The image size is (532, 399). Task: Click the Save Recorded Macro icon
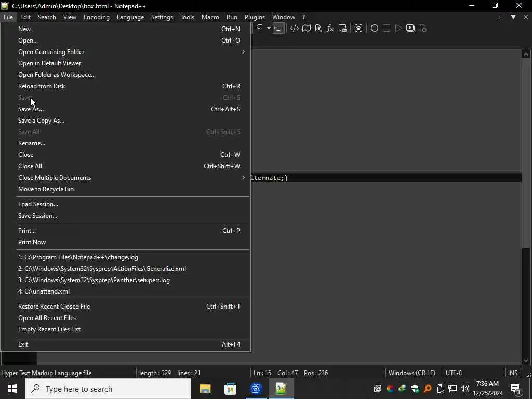pyautogui.click(x=422, y=28)
